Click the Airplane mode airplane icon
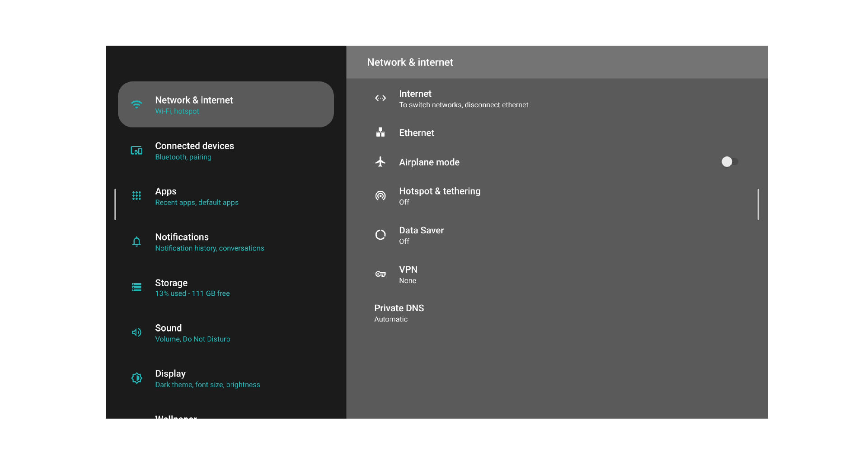This screenshot has height=464, width=868. 380,162
